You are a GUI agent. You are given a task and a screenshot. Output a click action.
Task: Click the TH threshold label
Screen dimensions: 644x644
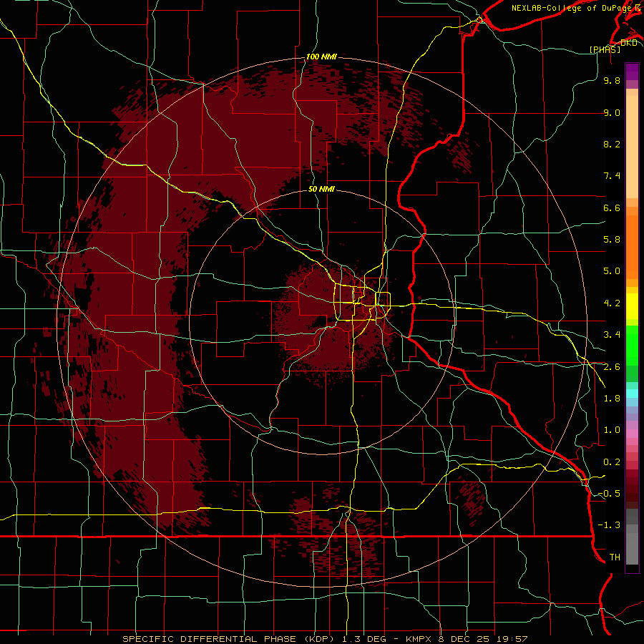(x=615, y=557)
